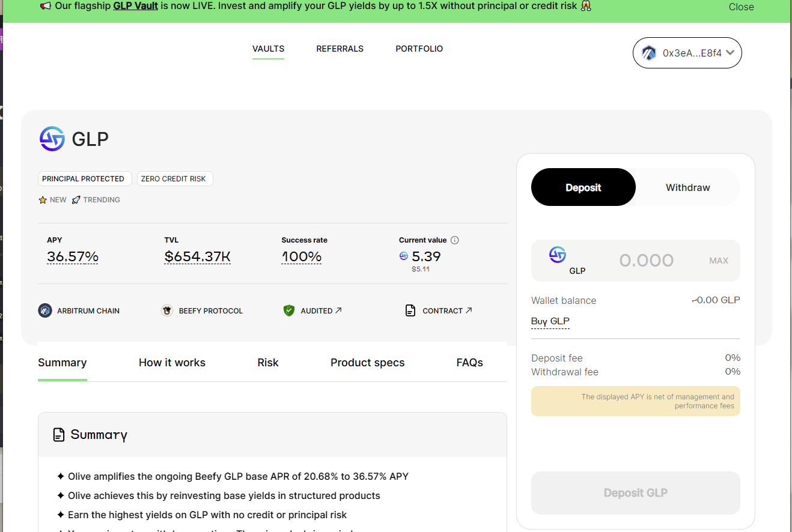Click the NEW tag text
The image size is (792, 532).
58,200
